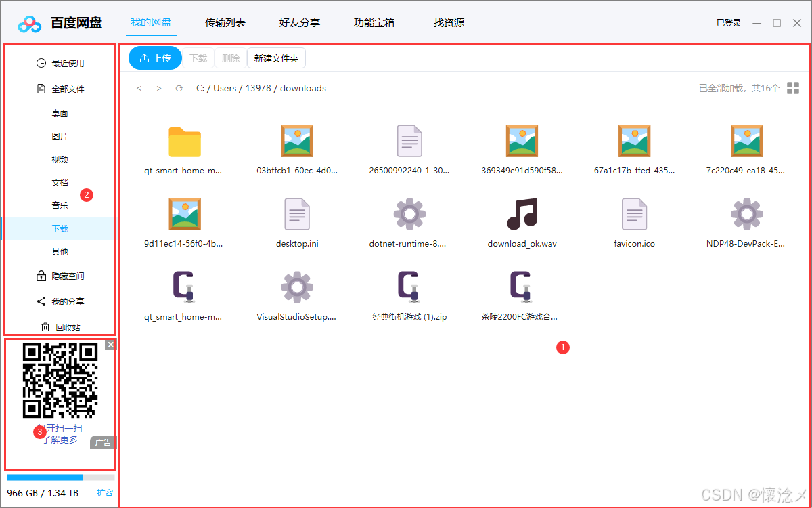This screenshot has height=508, width=812.
Task: Select the 经典街机游戏 (1).zip archive
Action: [x=409, y=287]
